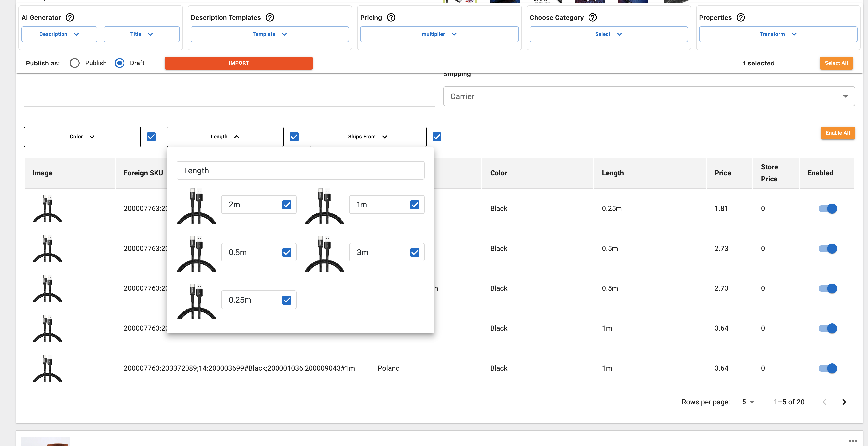The height and width of the screenshot is (446, 868).
Task: Open the three-dot menu of next product
Action: tap(853, 441)
